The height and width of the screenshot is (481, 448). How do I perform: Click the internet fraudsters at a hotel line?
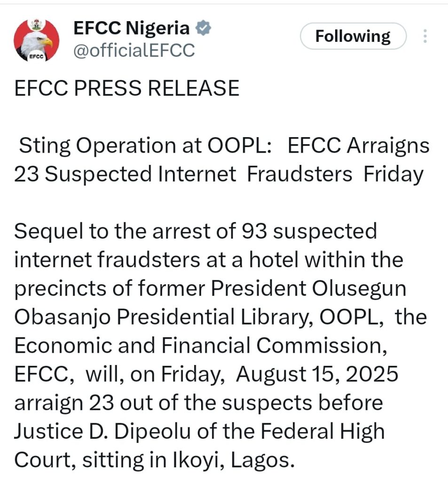click(209, 259)
